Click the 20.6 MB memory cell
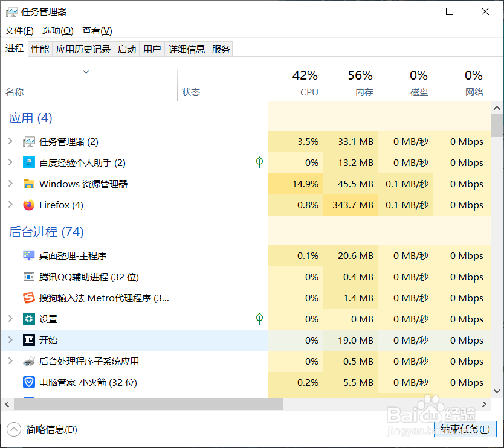This screenshot has width=504, height=448. coord(351,255)
